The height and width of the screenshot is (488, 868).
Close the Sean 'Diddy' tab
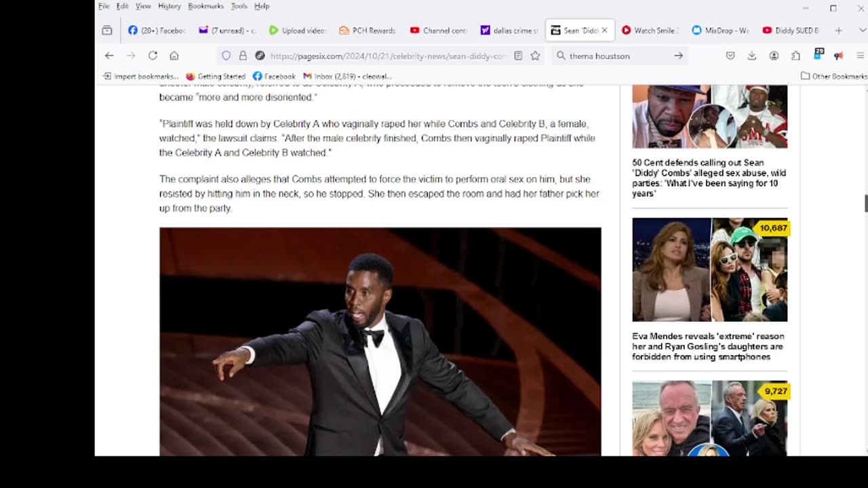click(604, 30)
